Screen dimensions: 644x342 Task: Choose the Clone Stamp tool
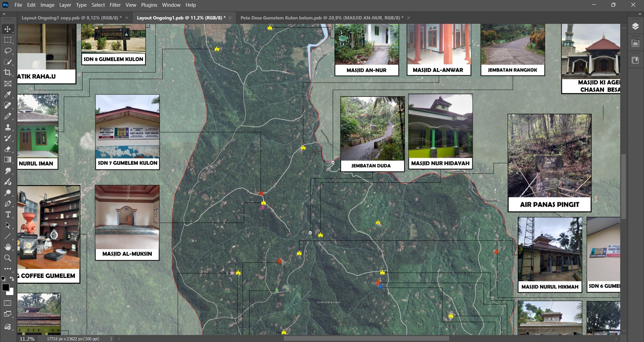pos(8,127)
